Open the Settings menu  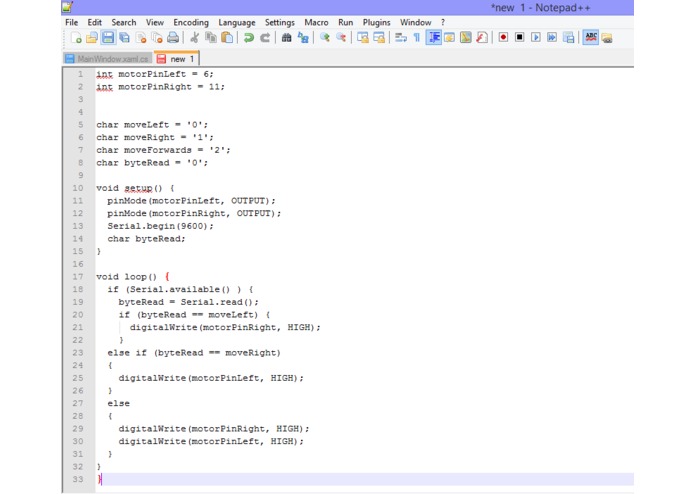pyautogui.click(x=280, y=22)
